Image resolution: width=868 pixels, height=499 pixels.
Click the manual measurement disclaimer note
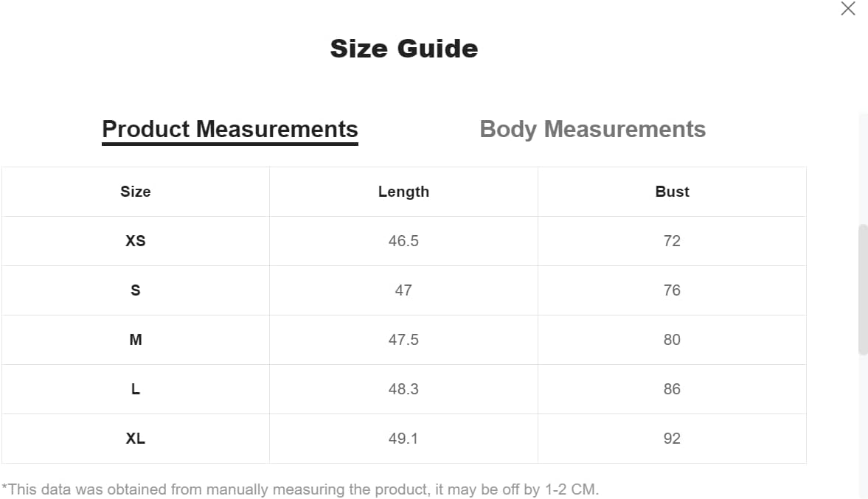click(x=301, y=489)
